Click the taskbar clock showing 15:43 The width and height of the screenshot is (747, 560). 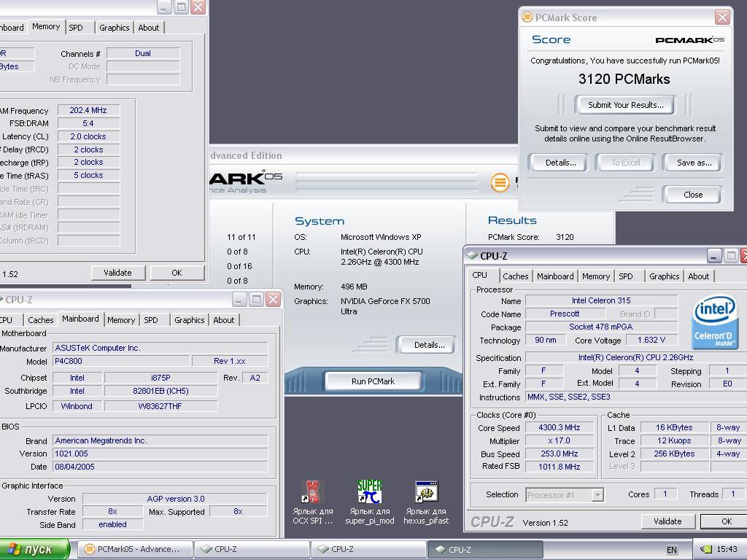(727, 550)
